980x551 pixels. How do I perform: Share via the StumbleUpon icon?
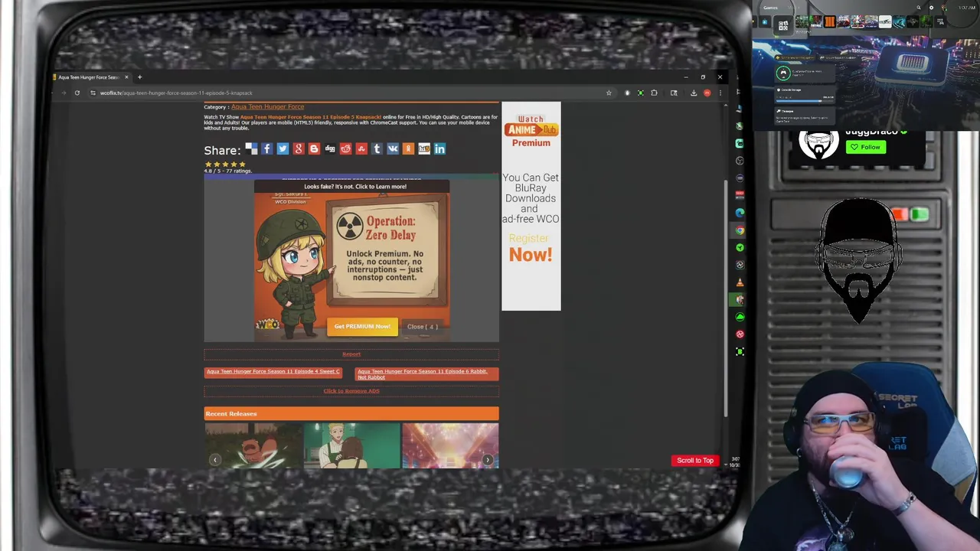361,148
